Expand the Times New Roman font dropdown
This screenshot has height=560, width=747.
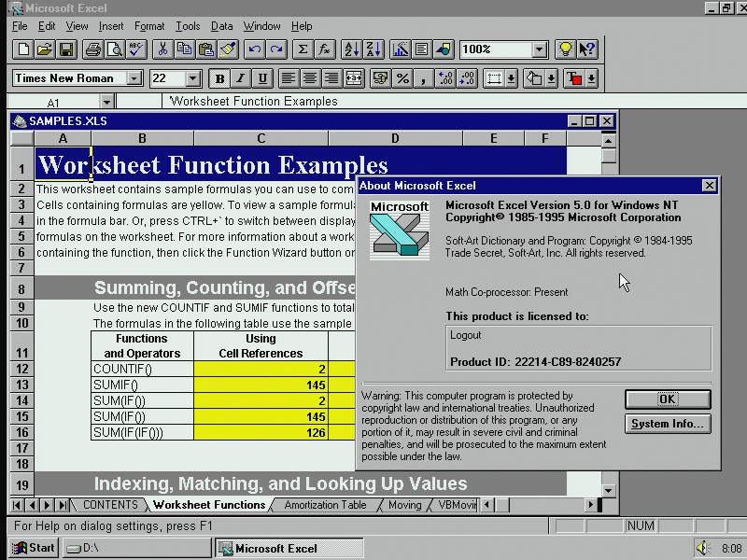click(x=134, y=78)
